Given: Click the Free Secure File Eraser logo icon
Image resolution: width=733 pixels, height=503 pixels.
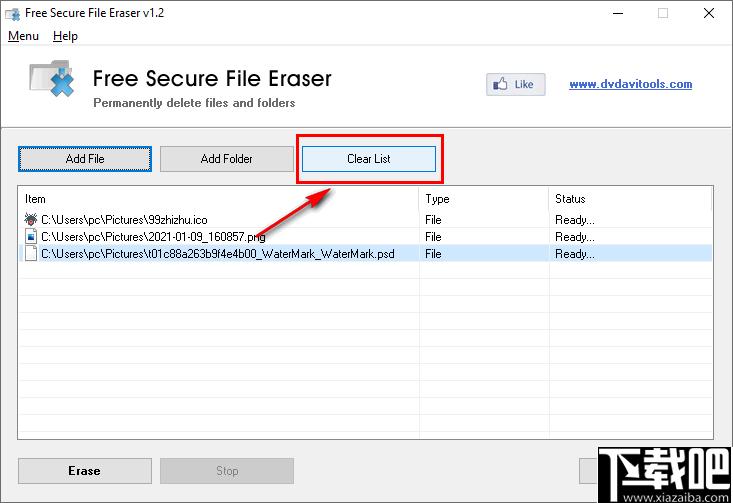Looking at the screenshot, I should 51,79.
